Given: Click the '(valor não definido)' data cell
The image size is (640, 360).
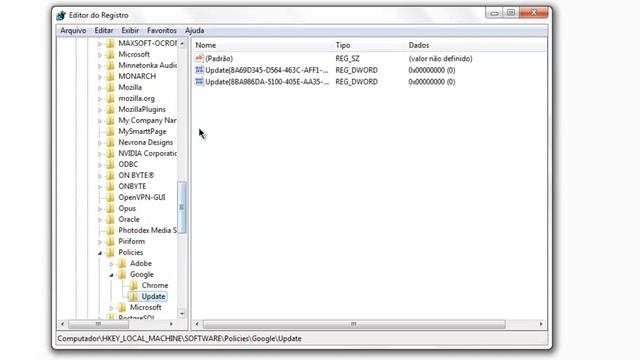Looking at the screenshot, I should point(440,59).
